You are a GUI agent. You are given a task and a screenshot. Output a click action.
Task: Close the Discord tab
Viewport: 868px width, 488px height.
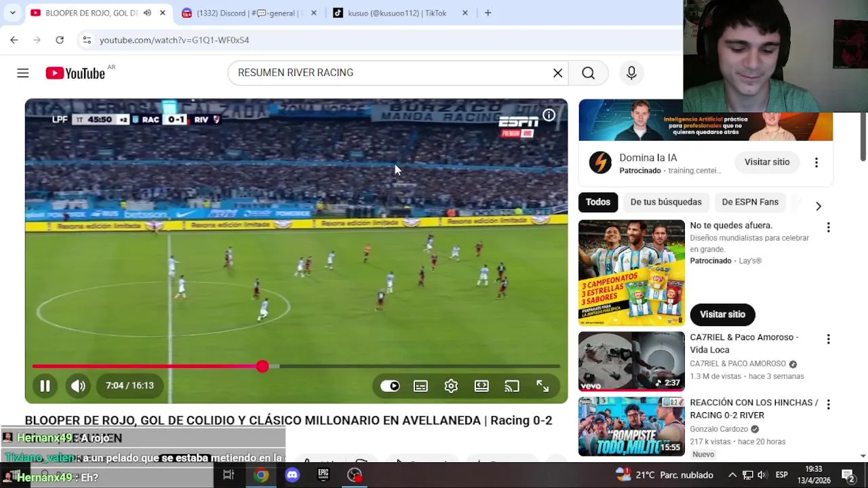click(313, 13)
